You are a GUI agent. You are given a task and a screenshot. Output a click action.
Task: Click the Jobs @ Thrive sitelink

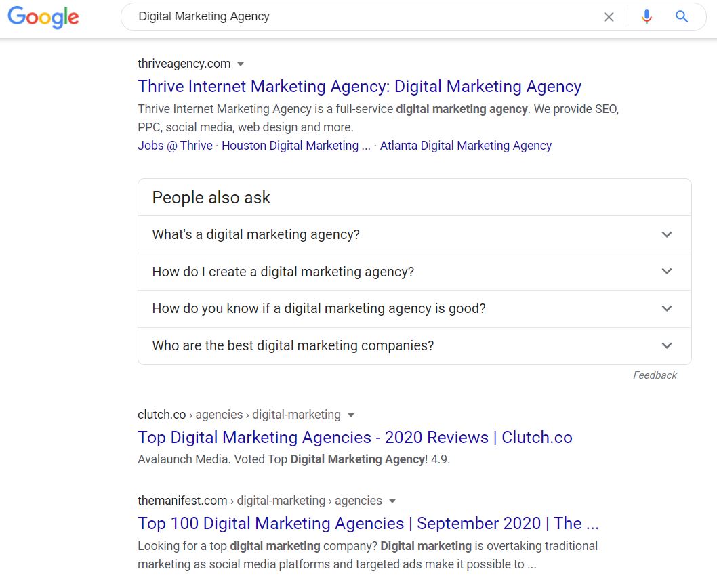coord(175,145)
